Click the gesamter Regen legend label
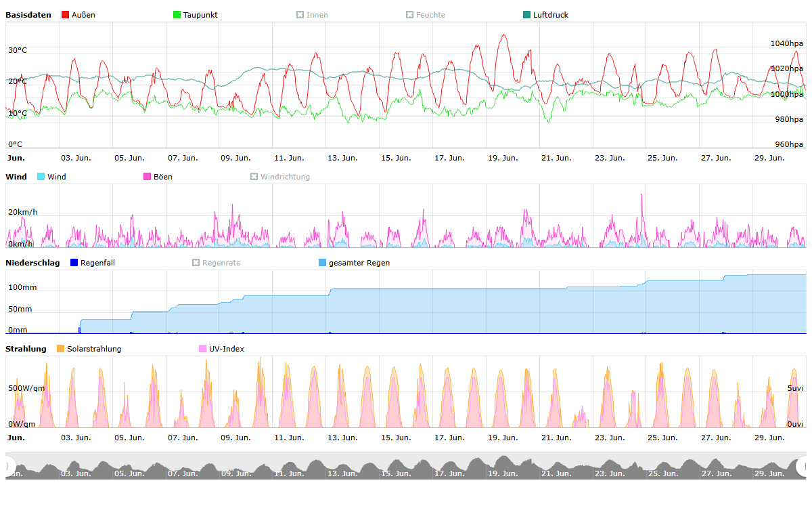 (359, 263)
